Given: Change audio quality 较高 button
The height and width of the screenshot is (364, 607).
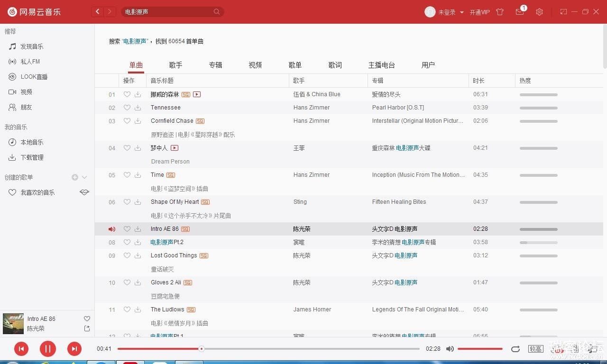Looking at the screenshot, I should (x=536, y=349).
